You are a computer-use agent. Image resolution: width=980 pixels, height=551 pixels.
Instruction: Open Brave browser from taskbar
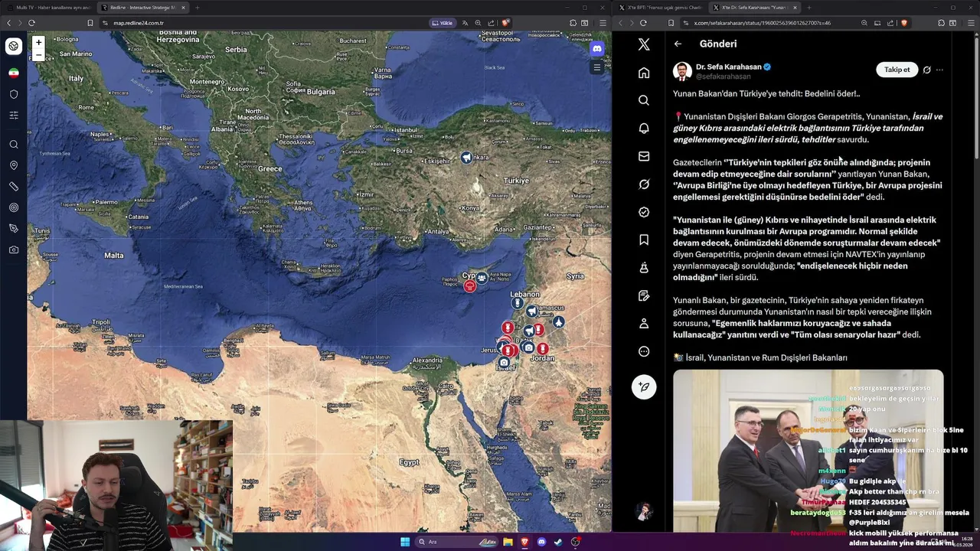524,542
